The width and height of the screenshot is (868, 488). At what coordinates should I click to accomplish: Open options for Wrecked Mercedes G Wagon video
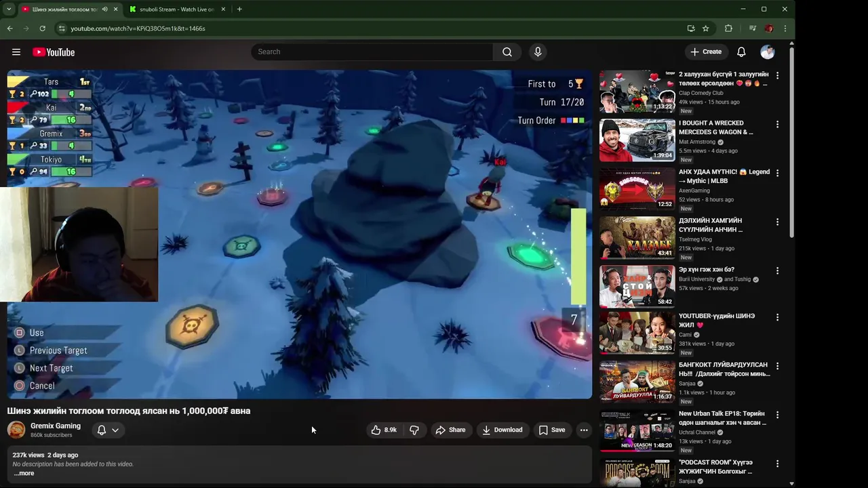(x=777, y=124)
